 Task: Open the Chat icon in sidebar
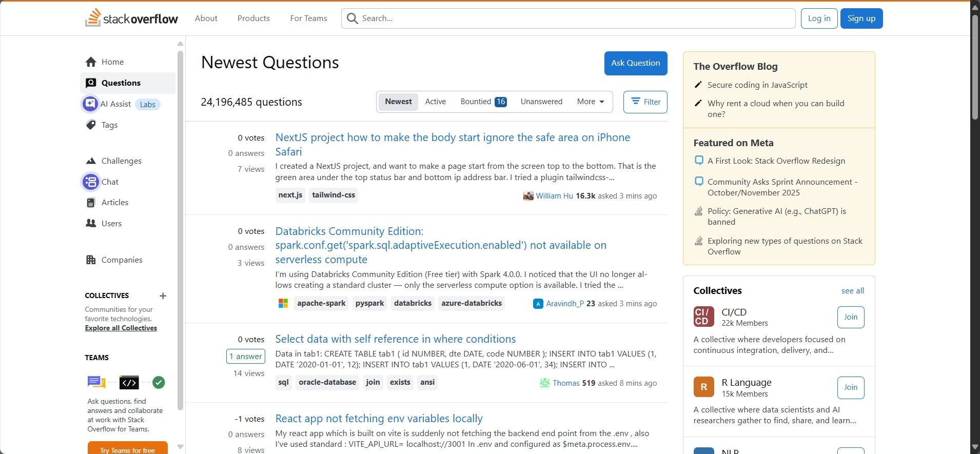(x=91, y=182)
